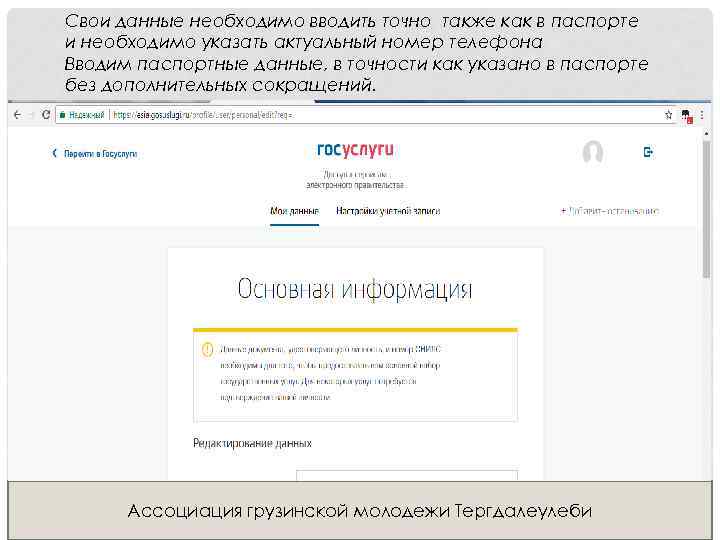The width and height of the screenshot is (720, 540).
Task: Switch to the Мои данные tab
Action: point(294,211)
